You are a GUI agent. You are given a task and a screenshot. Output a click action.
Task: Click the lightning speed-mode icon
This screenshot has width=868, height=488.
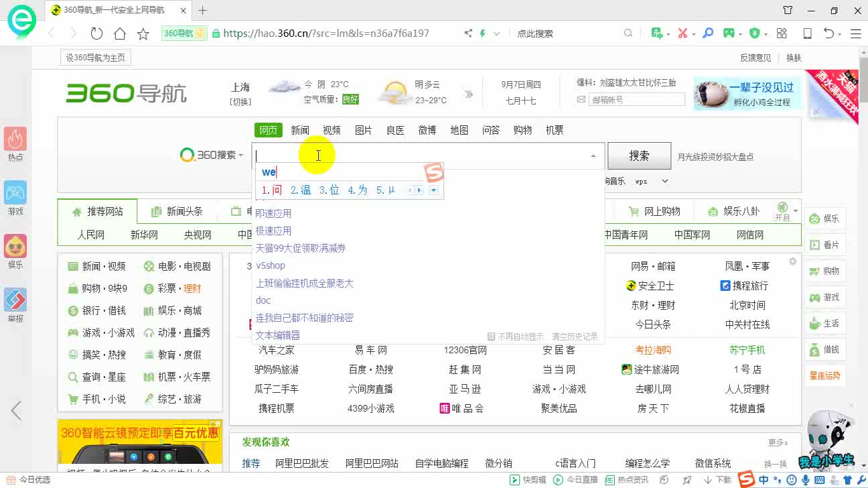(482, 33)
